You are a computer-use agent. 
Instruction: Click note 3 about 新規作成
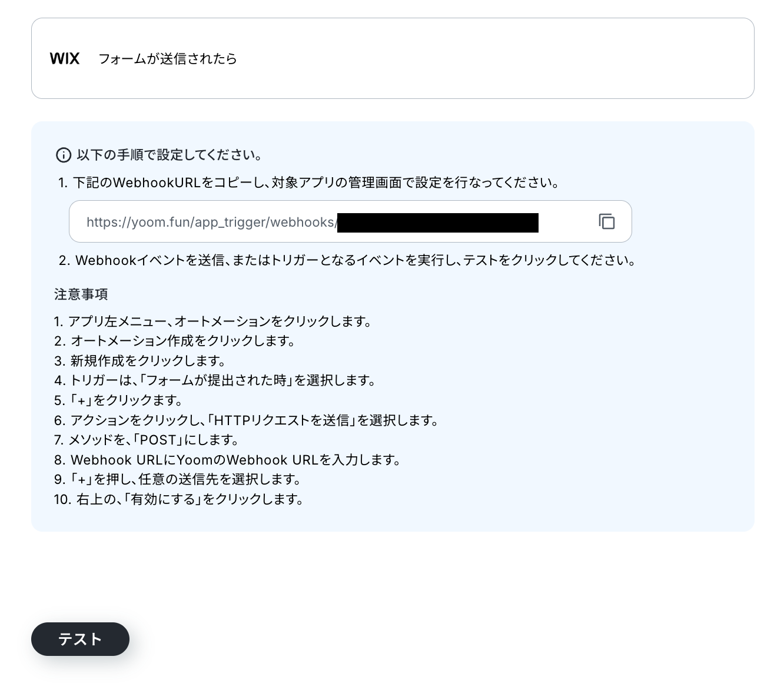pos(140,361)
